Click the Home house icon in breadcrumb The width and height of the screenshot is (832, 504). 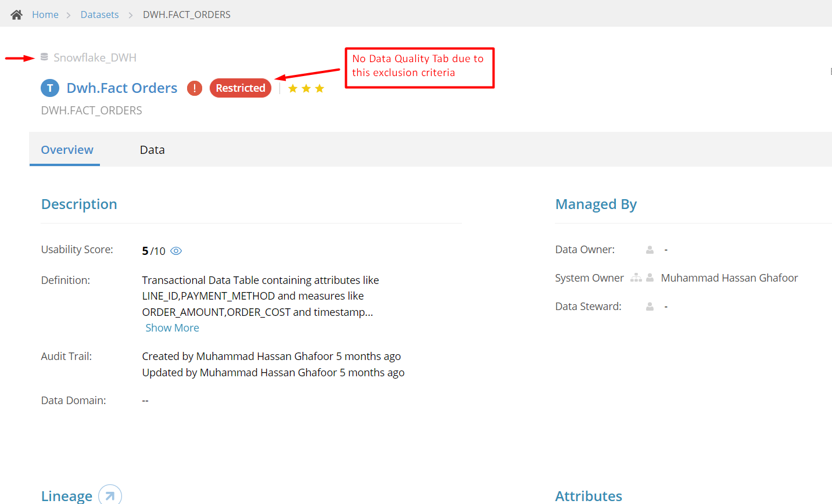[x=16, y=15]
